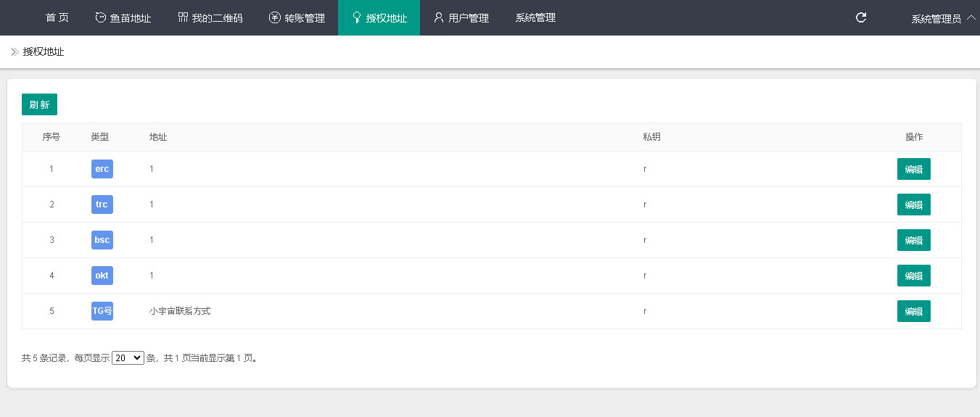980x417 pixels.
Task: Go to 转账管理 section
Action: (x=297, y=17)
